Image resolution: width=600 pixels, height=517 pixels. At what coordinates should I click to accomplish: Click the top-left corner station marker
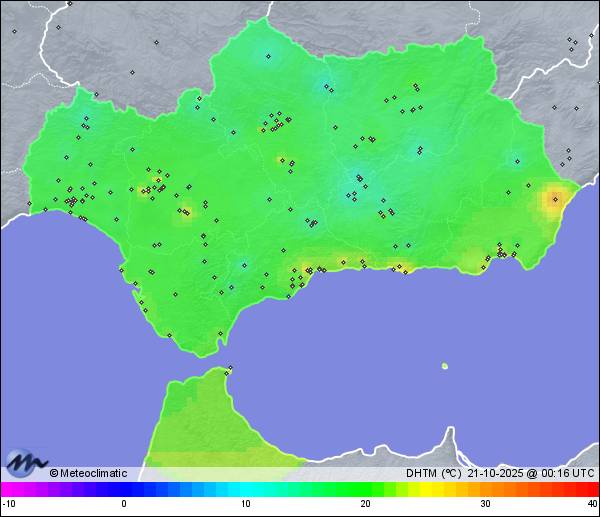[14, 31]
